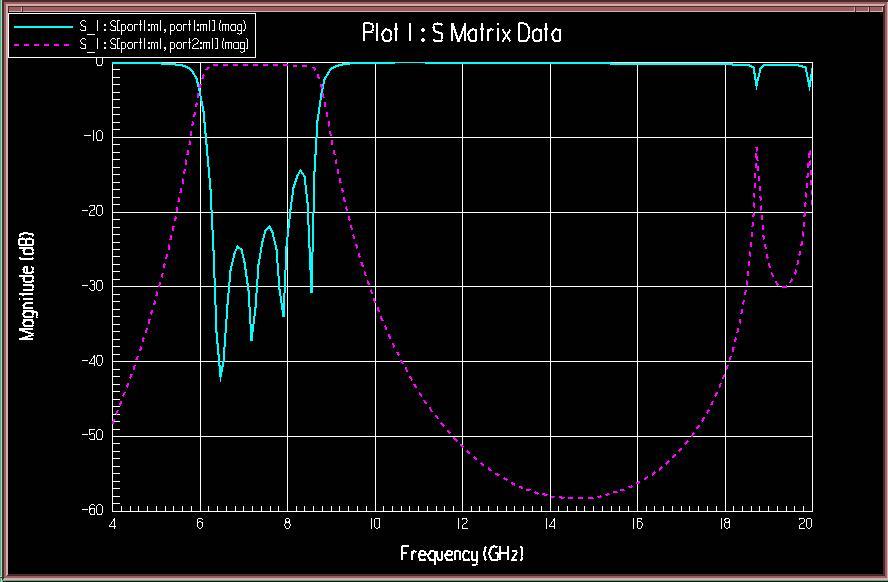Click the -60 tick label on magnitude axis
Image resolution: width=888 pixels, height=582 pixels.
[94, 510]
